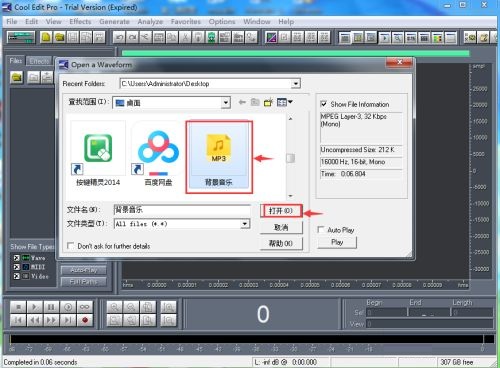This screenshot has width=500, height=368.
Task: Click the yellow open folder toolbar icon
Action: coord(59,37)
